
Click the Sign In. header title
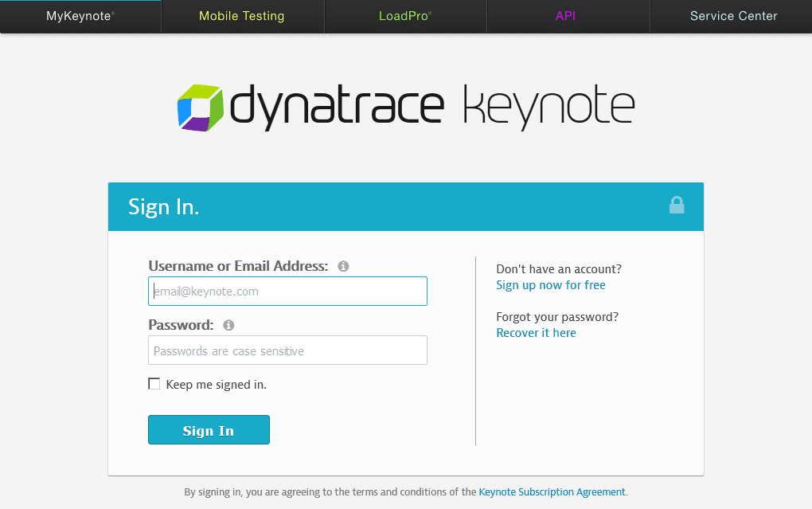coord(164,207)
